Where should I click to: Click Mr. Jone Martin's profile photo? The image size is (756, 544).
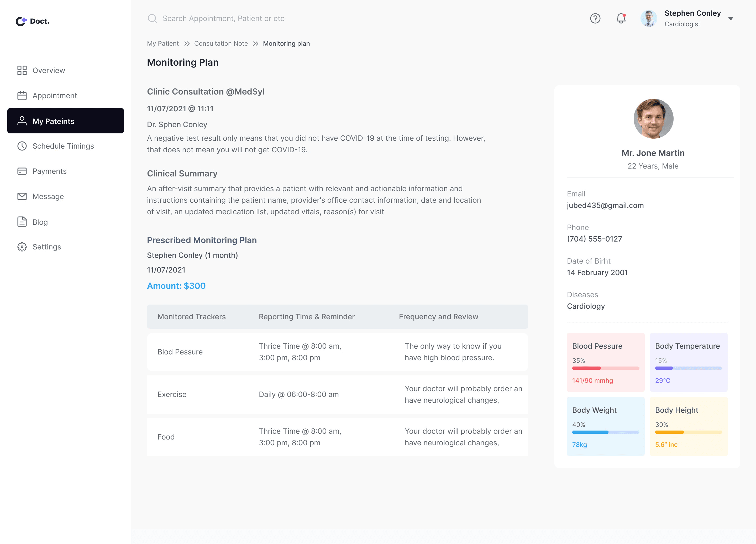pos(653,119)
